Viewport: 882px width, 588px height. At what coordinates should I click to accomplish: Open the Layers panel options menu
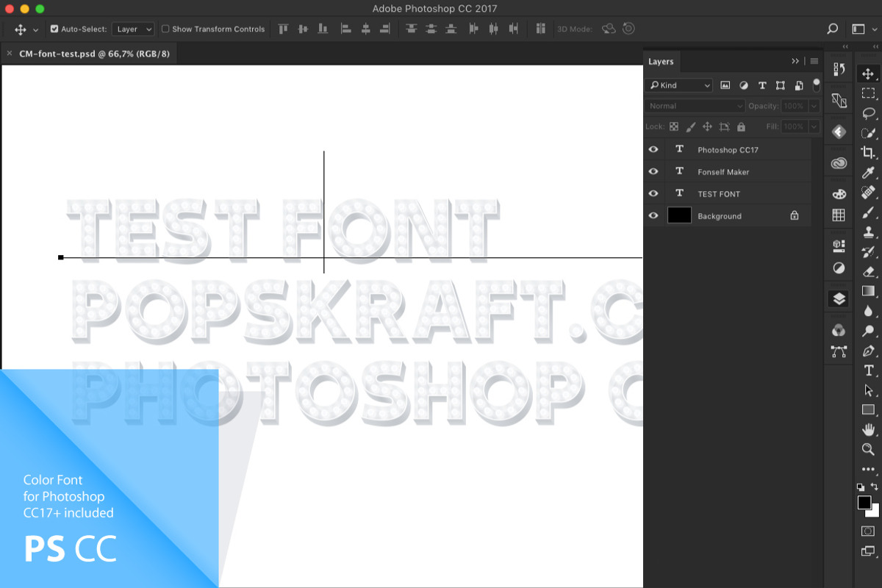pos(814,61)
